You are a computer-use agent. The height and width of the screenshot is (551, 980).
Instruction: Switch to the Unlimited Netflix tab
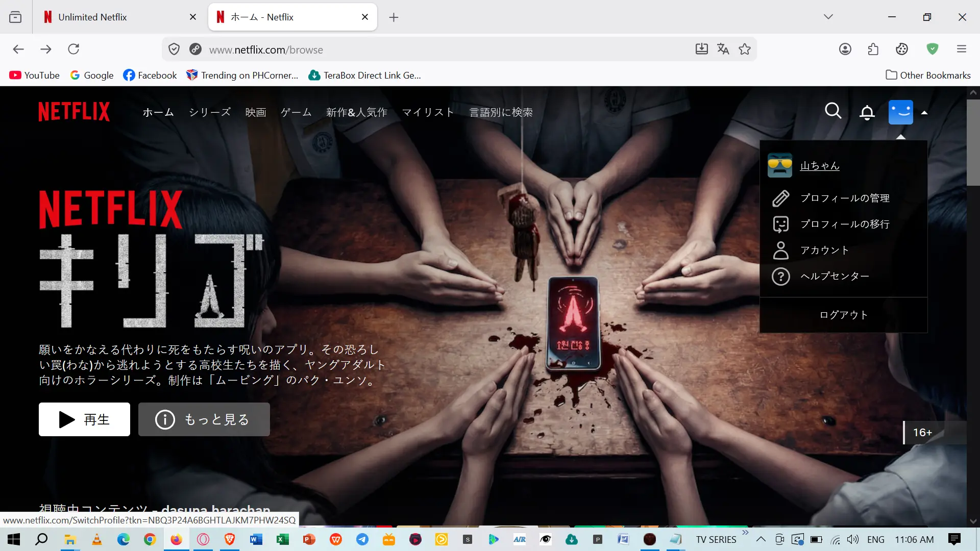[x=117, y=17]
